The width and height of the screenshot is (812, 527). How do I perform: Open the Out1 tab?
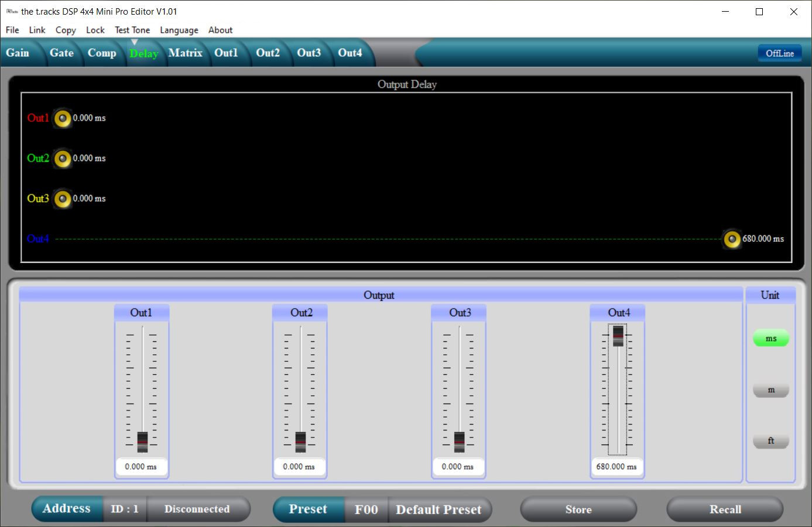tap(226, 53)
